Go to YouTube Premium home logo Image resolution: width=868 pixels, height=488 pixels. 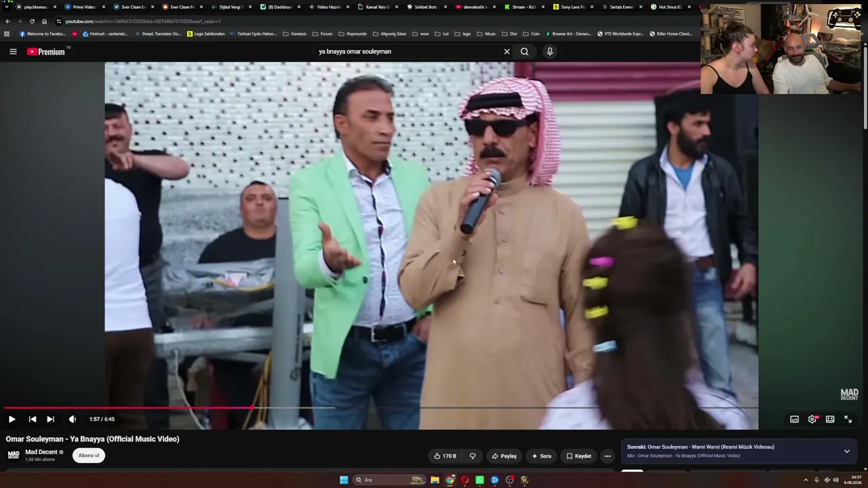46,52
